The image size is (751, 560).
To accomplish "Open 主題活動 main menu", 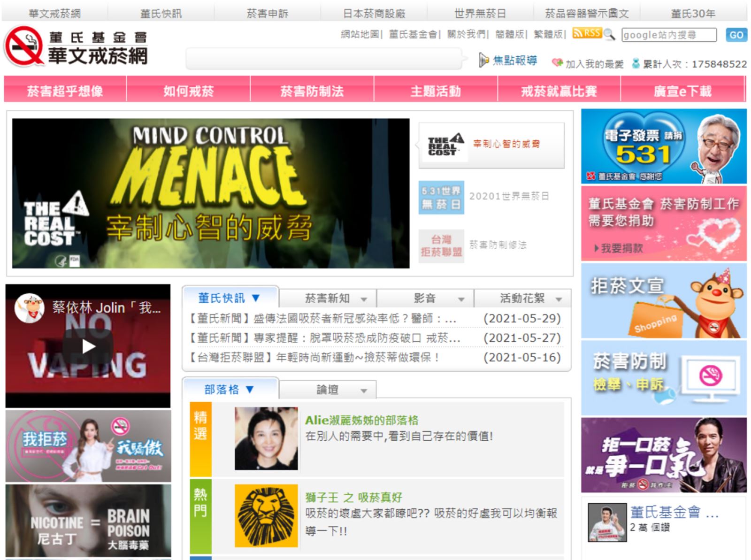I will click(x=436, y=90).
